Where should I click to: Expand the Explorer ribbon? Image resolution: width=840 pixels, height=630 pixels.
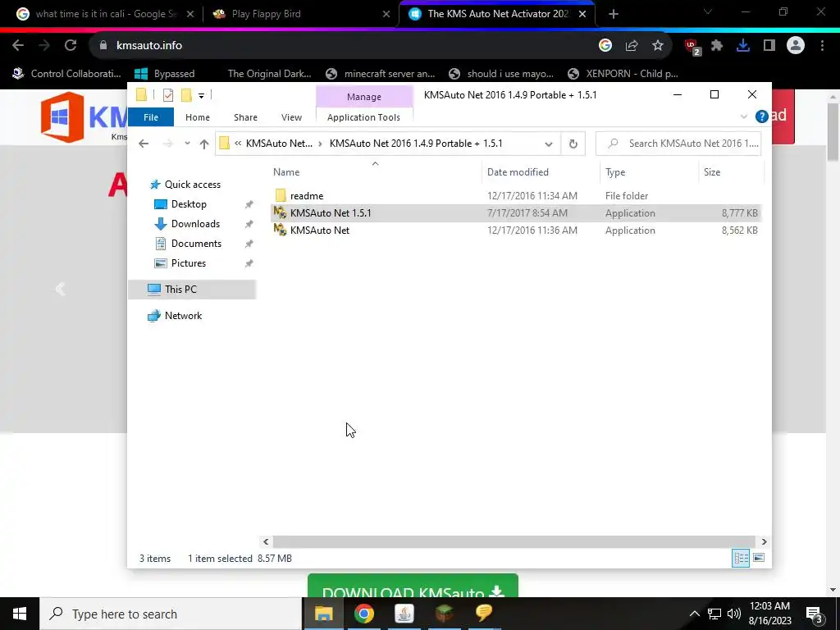point(743,116)
